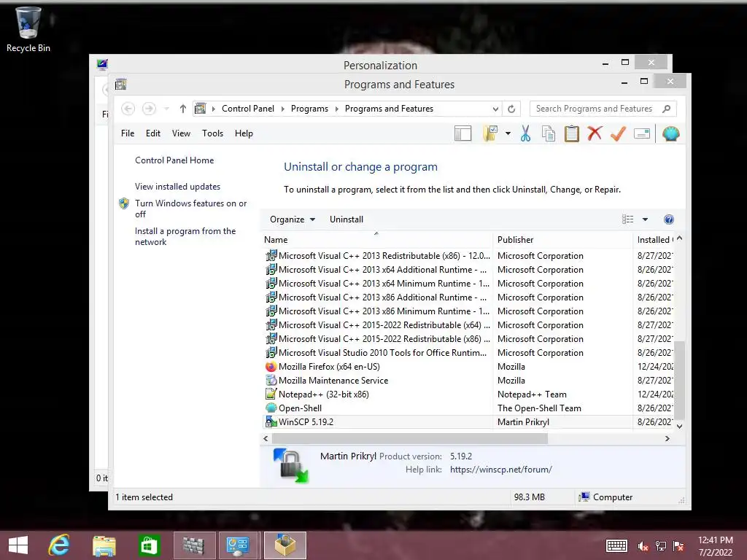The width and height of the screenshot is (747, 560).
Task: Open the Help menu
Action: coord(244,133)
